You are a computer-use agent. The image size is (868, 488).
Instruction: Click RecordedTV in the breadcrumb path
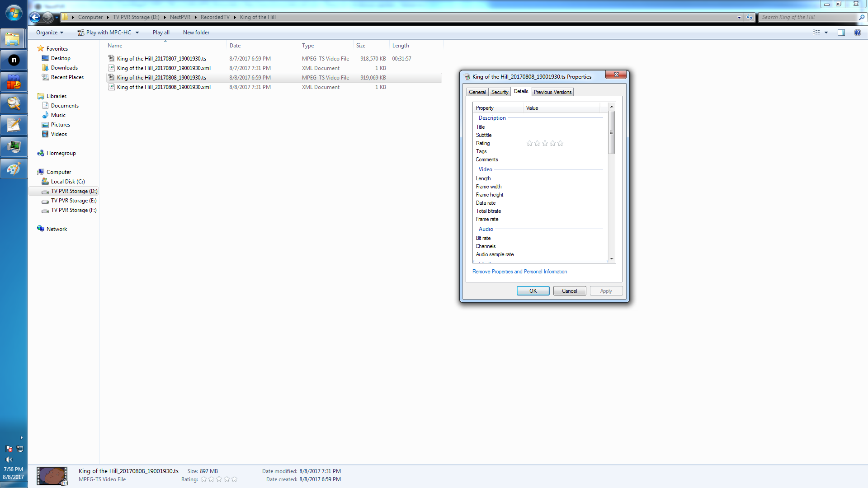[x=215, y=17]
